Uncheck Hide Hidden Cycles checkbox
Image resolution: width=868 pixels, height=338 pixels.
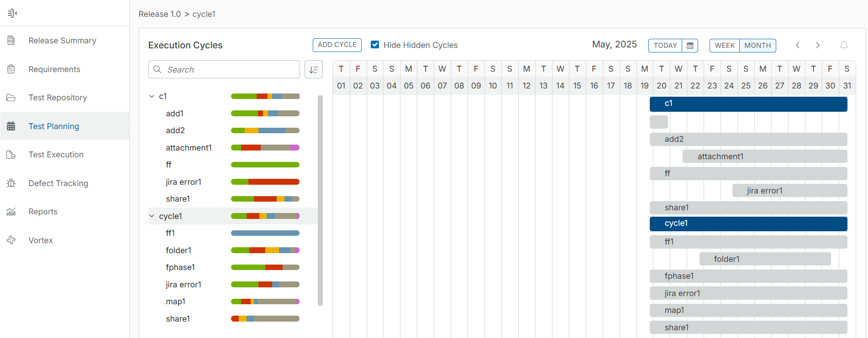tap(375, 45)
